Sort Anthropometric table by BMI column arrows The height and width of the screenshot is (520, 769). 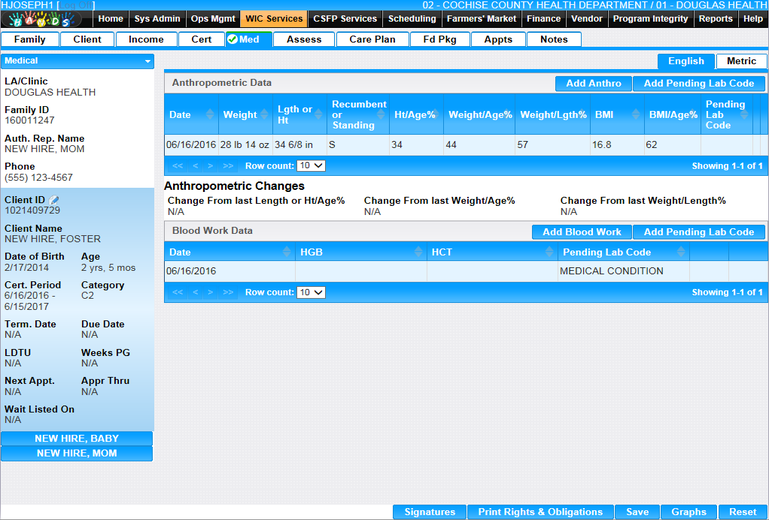(634, 115)
